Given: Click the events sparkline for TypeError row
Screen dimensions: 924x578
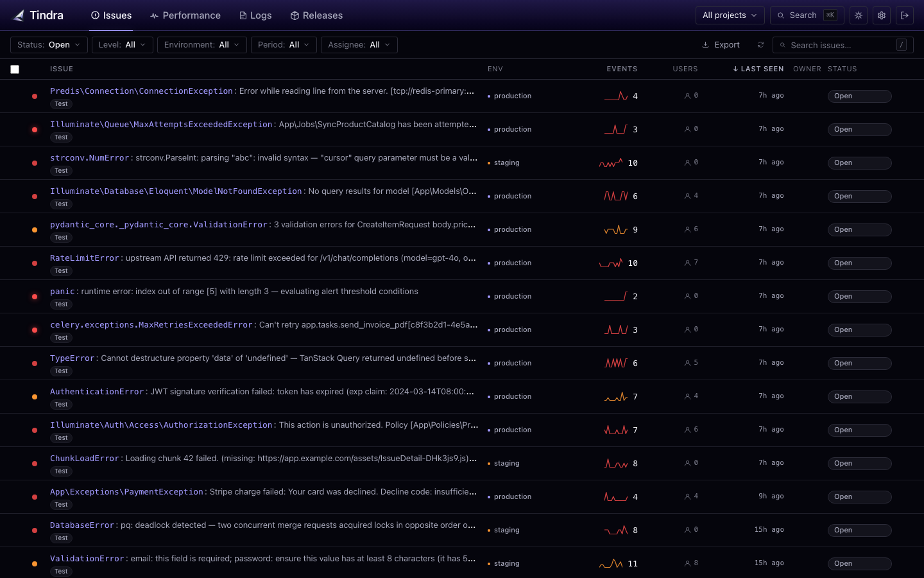Looking at the screenshot, I should (616, 363).
